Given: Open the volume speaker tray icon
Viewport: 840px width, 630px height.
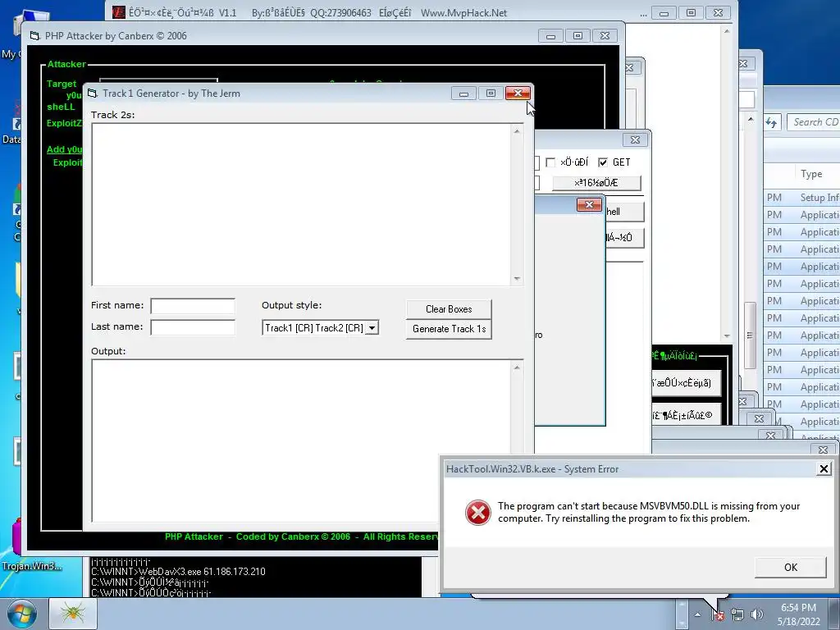Looking at the screenshot, I should coord(756,614).
